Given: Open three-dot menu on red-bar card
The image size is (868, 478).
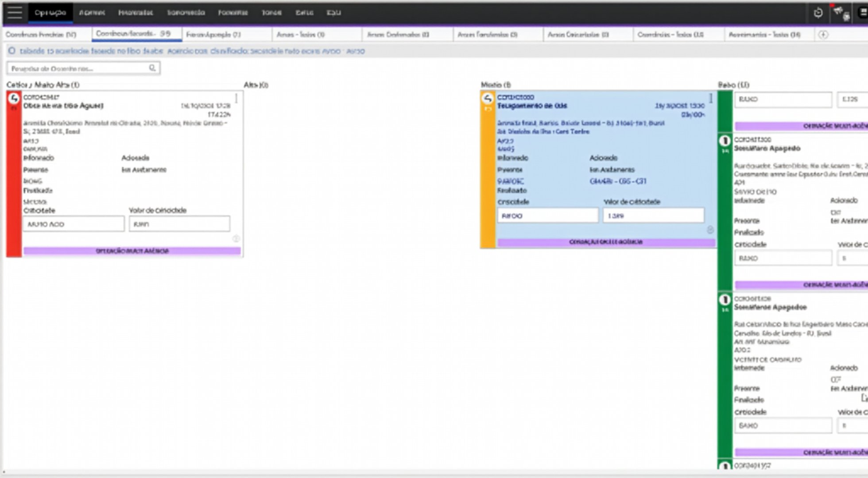Looking at the screenshot, I should [236, 98].
